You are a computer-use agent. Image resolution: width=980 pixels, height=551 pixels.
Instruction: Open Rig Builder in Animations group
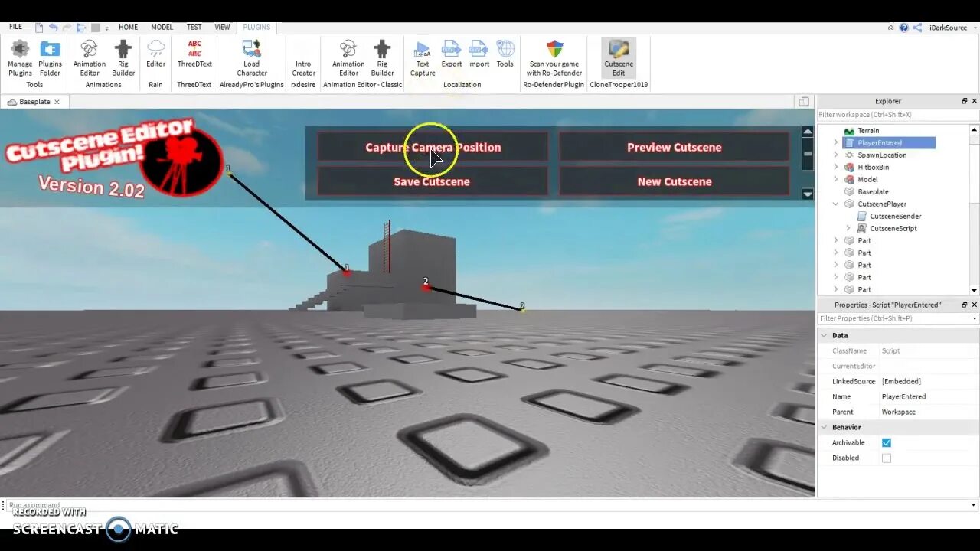[123, 58]
